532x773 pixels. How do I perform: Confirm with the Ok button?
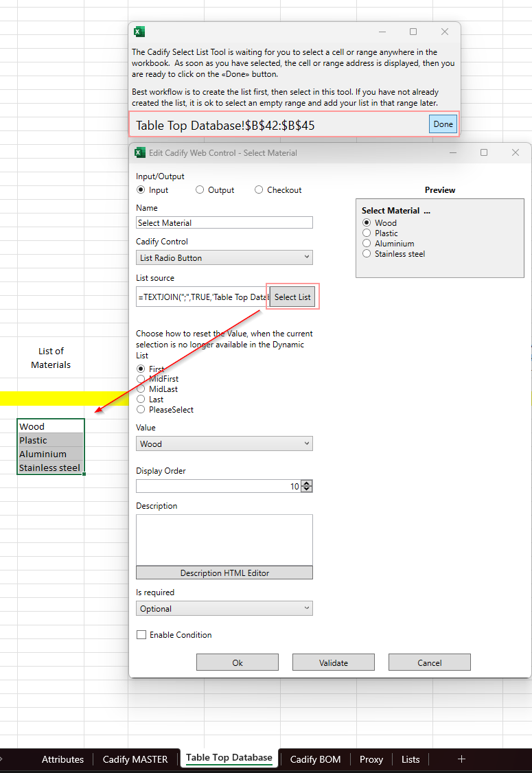(x=238, y=662)
